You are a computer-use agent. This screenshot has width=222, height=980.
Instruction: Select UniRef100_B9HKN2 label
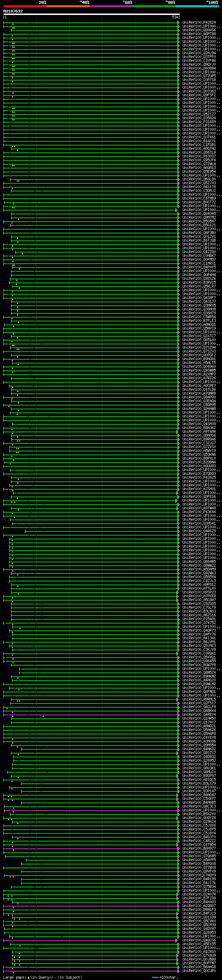[x=199, y=676]
